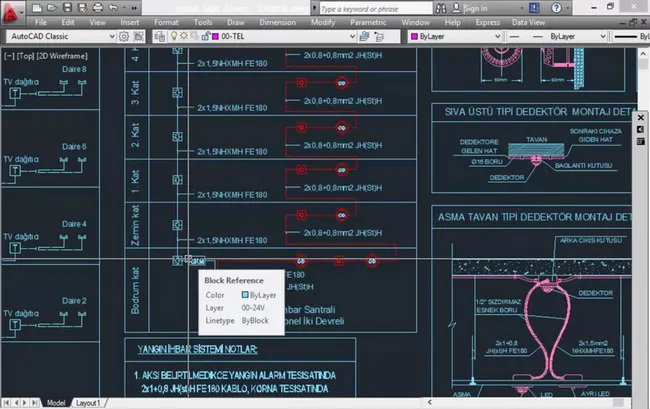Viewport: 650px width, 409px height.
Task: Open the Parametric menu
Action: (368, 22)
